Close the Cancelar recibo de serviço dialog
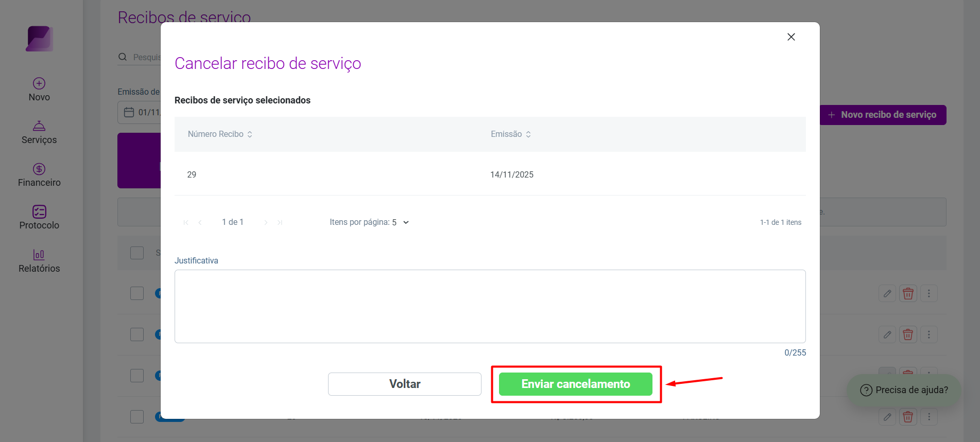Screen dimensions: 980x442 coord(791,37)
